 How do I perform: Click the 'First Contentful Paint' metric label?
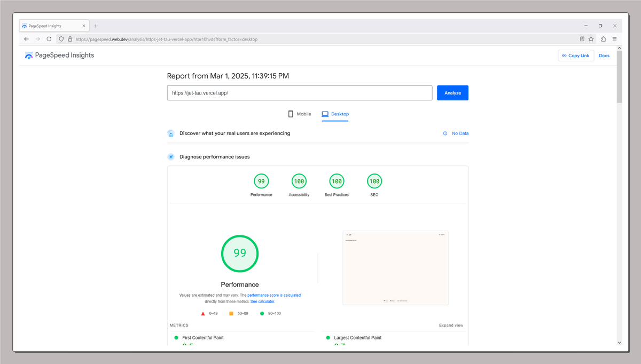(203, 338)
